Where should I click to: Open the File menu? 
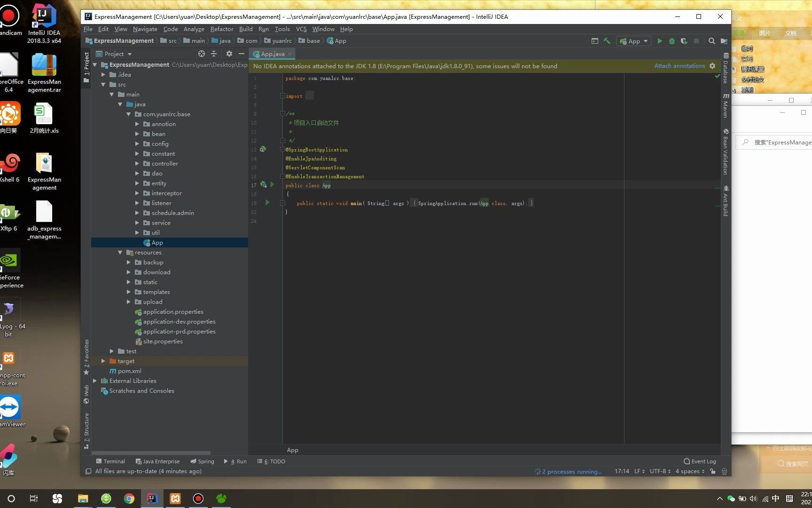coord(88,29)
